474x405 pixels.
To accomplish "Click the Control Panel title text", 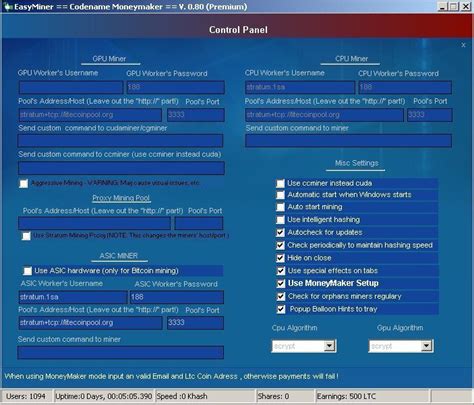I will click(238, 30).
